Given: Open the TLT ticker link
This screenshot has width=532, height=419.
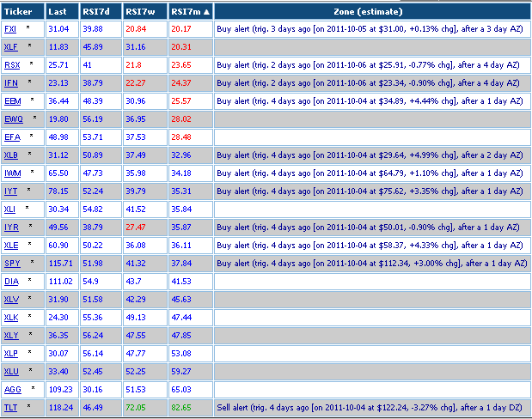Looking at the screenshot, I should [10, 408].
